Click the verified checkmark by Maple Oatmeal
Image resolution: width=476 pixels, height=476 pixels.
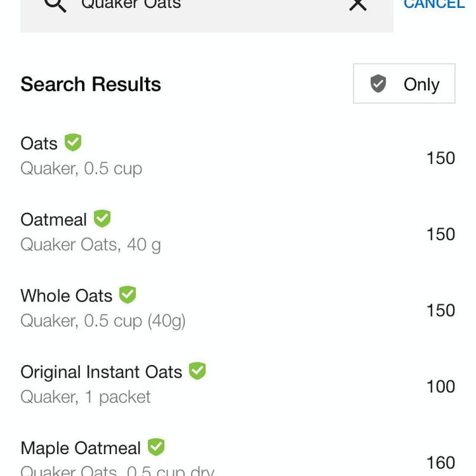(156, 447)
